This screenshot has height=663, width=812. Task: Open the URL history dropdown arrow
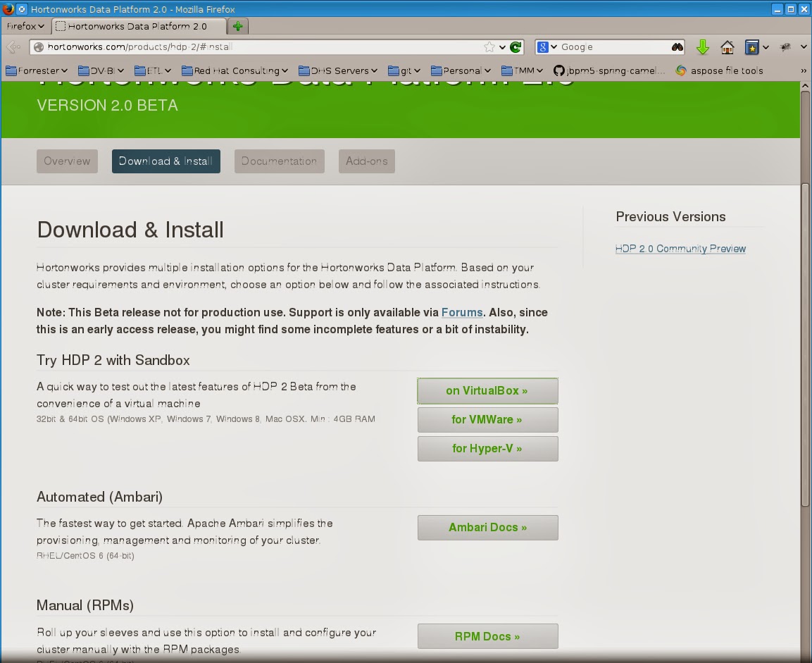tap(502, 47)
